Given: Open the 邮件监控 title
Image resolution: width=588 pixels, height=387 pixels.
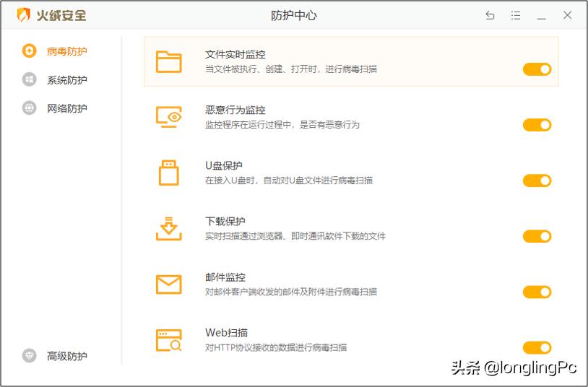Looking at the screenshot, I should [x=225, y=277].
